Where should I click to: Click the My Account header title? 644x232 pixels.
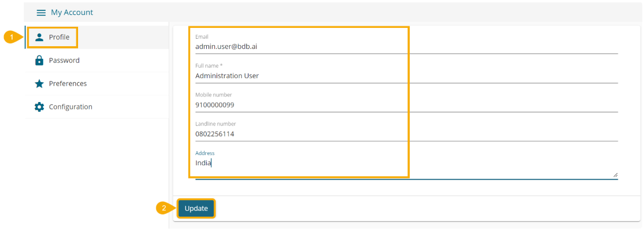[x=72, y=13]
